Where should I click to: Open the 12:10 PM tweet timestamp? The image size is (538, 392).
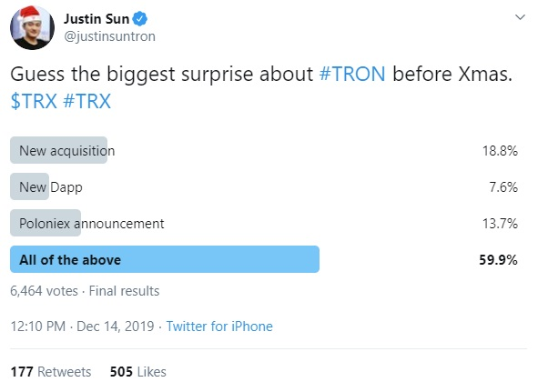37,327
